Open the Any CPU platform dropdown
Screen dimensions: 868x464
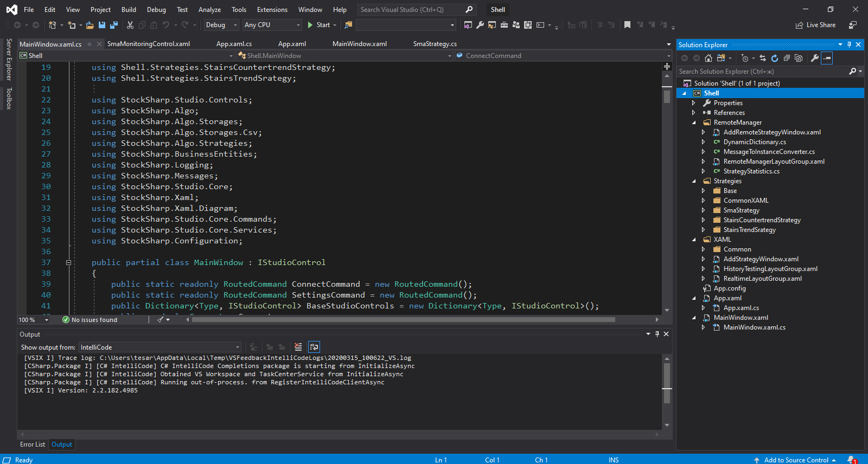(272, 25)
